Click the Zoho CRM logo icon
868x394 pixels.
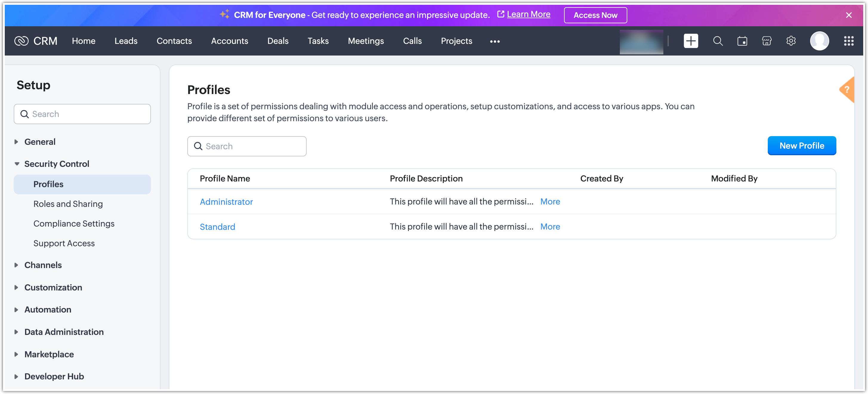coord(21,41)
